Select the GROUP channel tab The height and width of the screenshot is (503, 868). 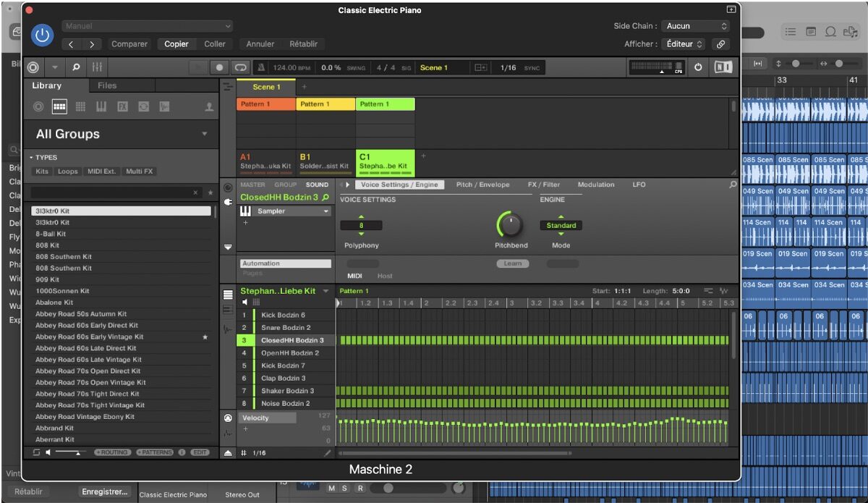point(285,185)
